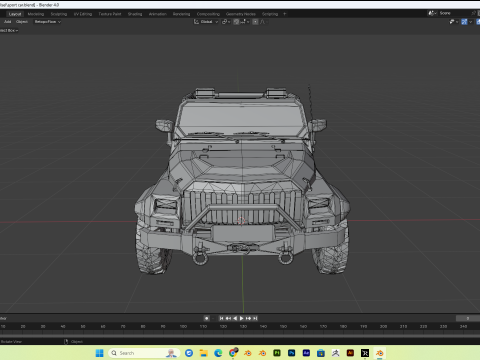Switch to the Scripting workspace tab
The image size is (480, 360).
point(270,14)
